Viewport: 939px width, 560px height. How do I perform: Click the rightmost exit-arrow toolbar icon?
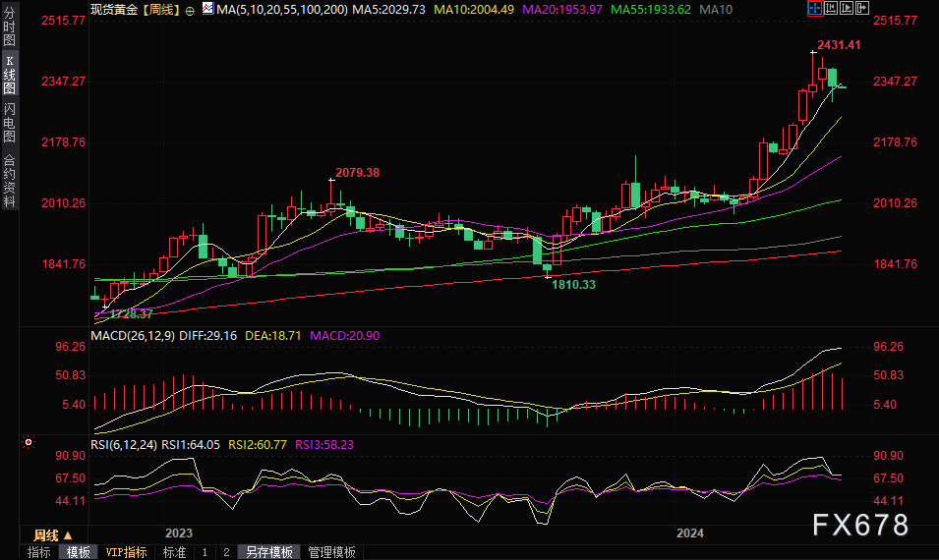(864, 8)
